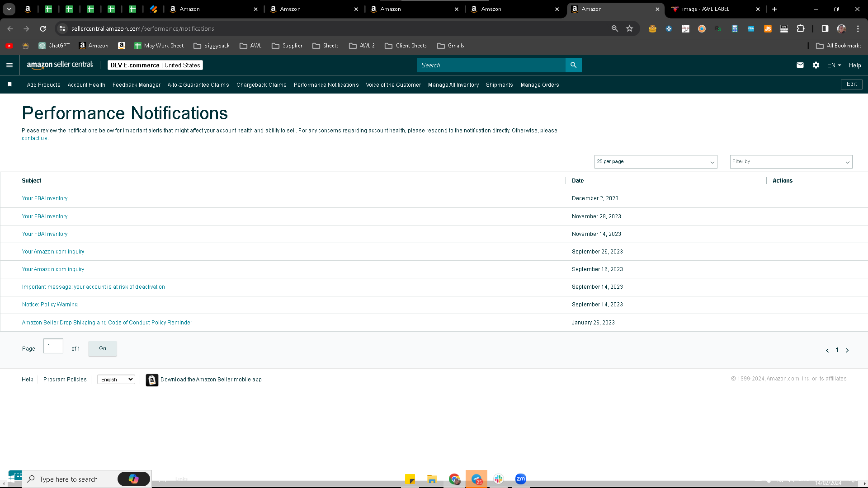This screenshot has width=868, height=488.
Task: Open Sticky Notes from the taskbar
Action: coord(410,479)
